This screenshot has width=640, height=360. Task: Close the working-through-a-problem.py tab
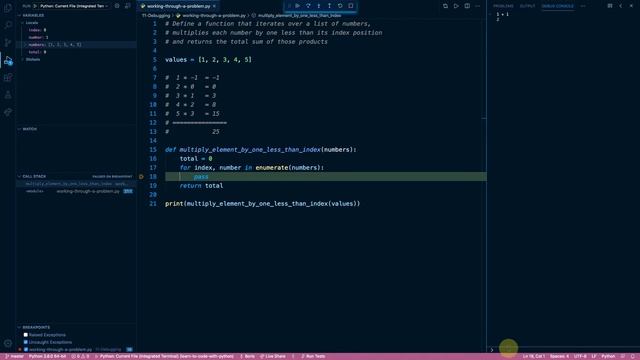(x=214, y=6)
